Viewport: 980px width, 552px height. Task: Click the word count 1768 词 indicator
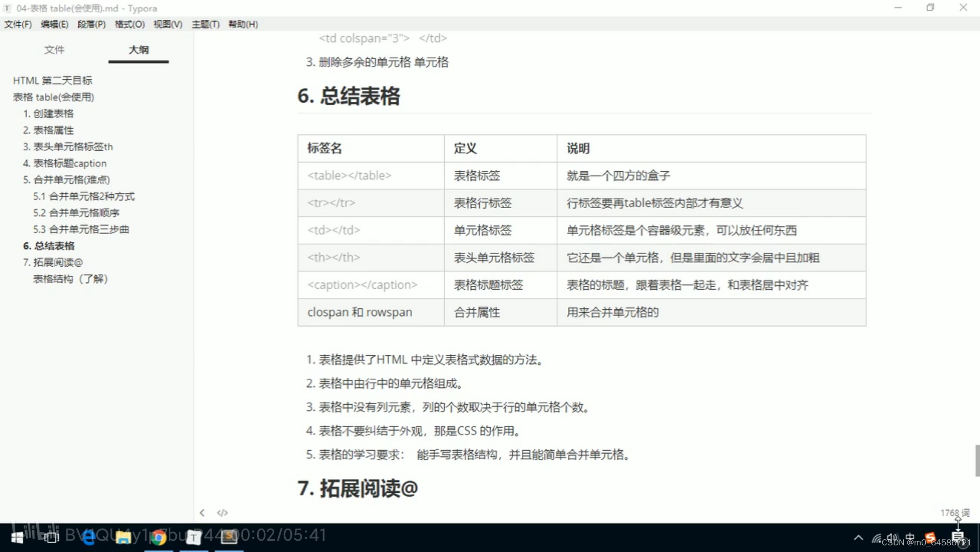[954, 513]
